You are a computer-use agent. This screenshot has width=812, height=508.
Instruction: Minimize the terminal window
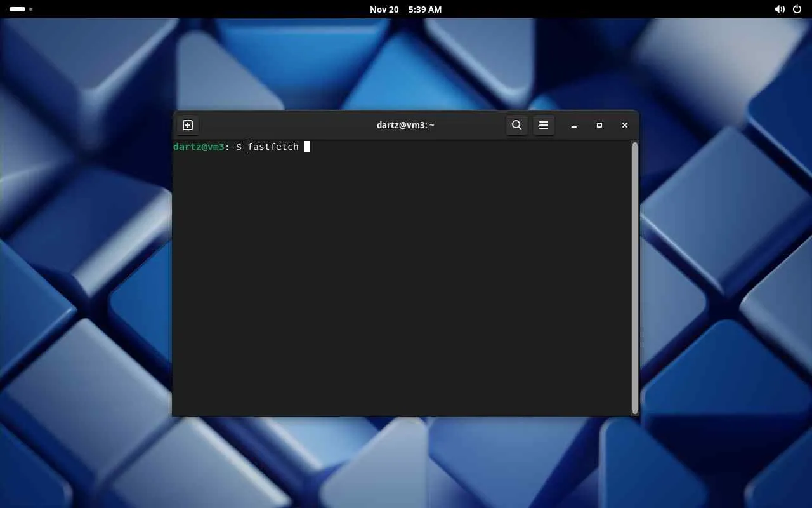coord(574,125)
